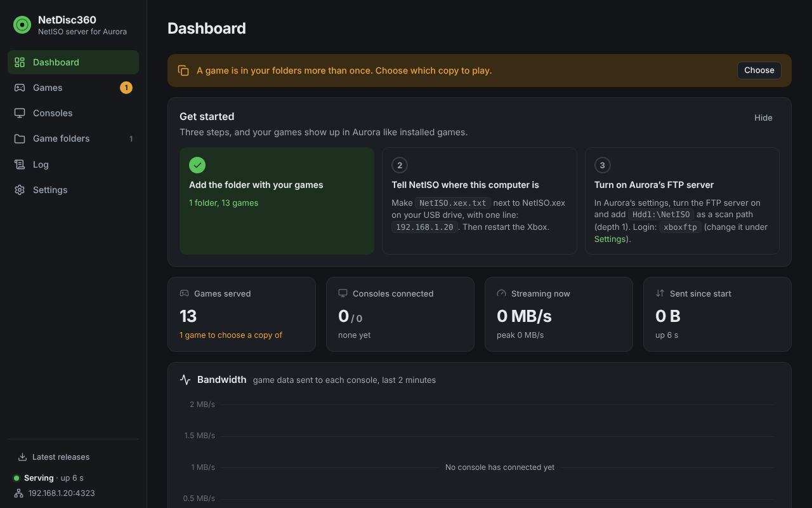Click the Game folders folder icon
The height and width of the screenshot is (508, 812).
click(x=20, y=138)
